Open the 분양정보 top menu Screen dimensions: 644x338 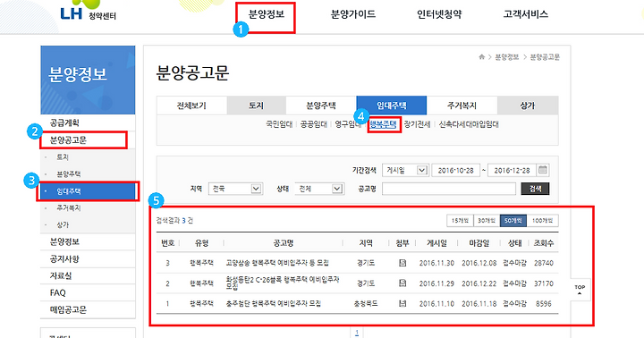pos(267,14)
